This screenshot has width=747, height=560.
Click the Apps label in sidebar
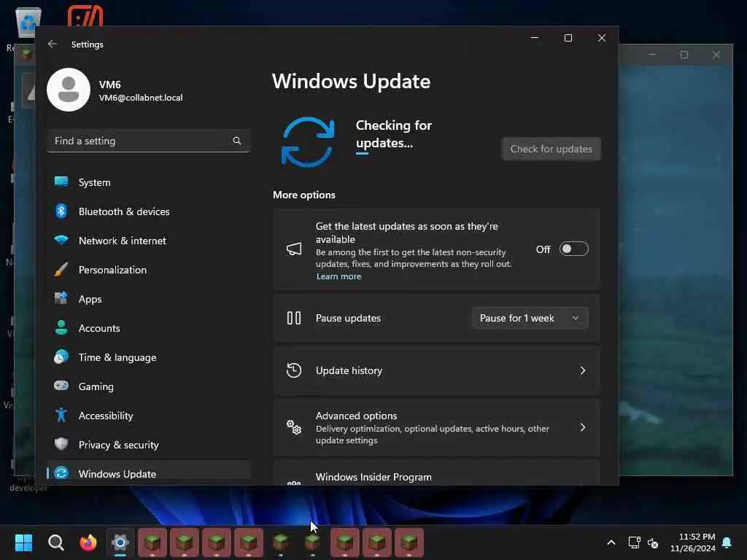point(90,298)
